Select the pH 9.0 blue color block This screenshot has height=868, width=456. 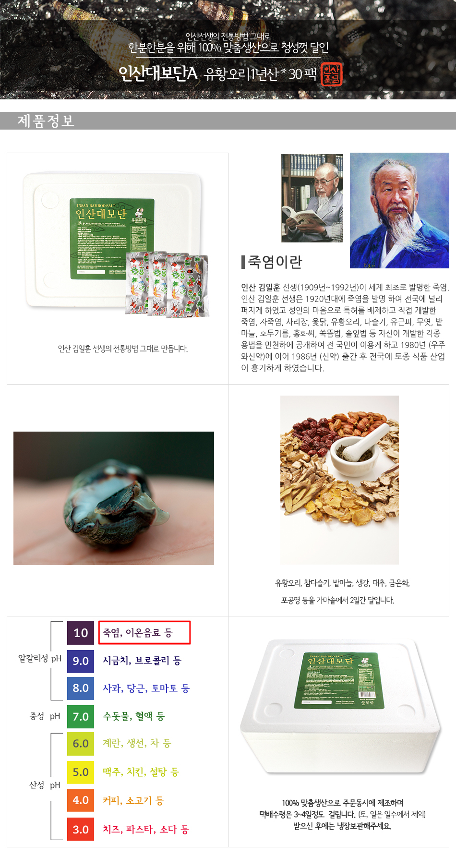[x=81, y=661]
